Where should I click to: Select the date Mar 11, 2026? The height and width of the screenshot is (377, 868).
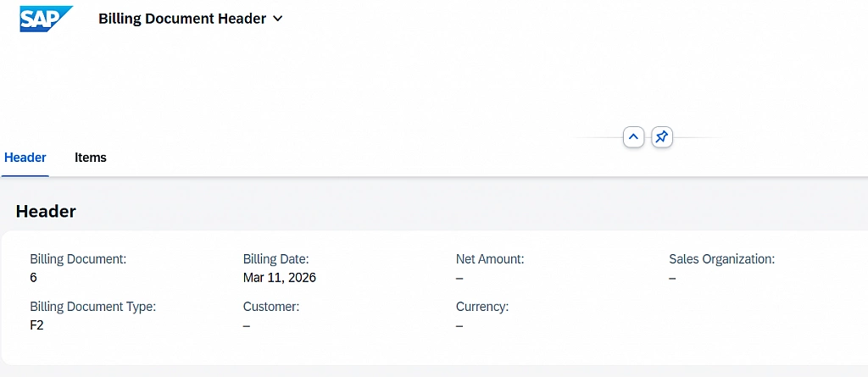(279, 278)
